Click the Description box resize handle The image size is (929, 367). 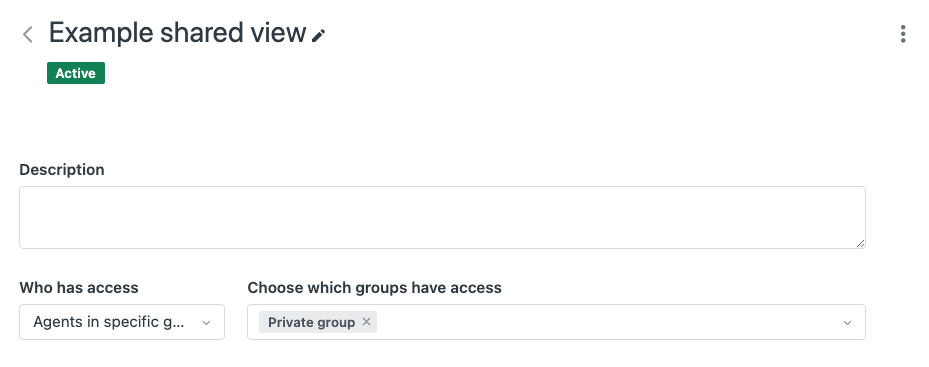click(860, 243)
